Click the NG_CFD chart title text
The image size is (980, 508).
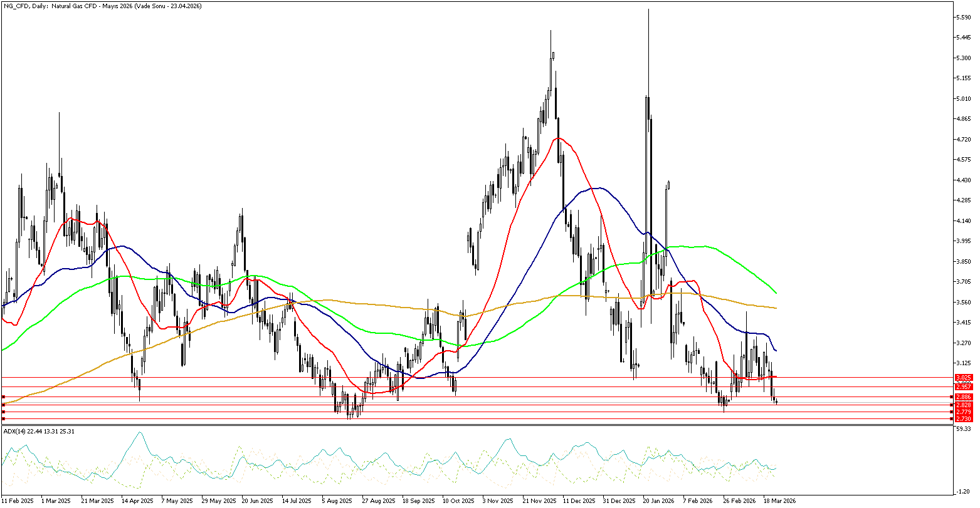click(103, 5)
